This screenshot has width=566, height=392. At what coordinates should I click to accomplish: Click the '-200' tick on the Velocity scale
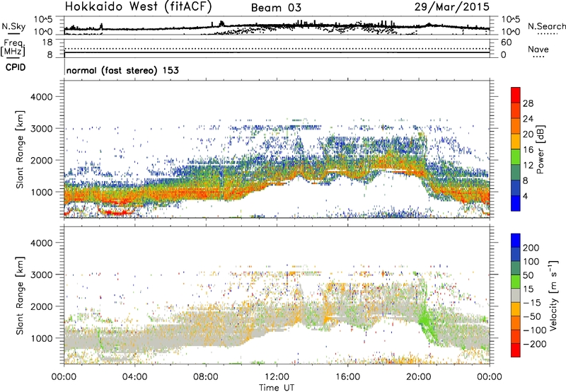pos(534,344)
